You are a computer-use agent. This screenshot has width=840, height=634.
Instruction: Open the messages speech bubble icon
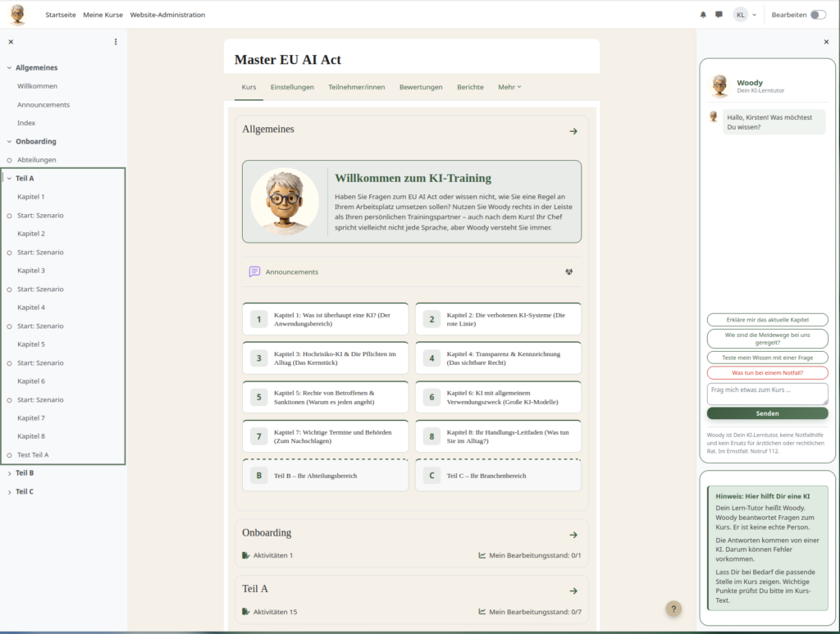click(x=719, y=15)
